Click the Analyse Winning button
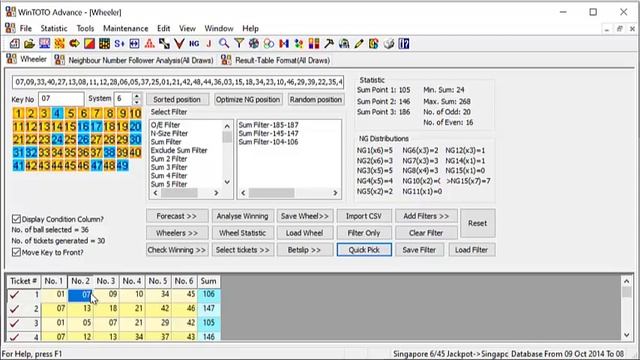Viewport: 640px width, 360px height. coord(242,216)
